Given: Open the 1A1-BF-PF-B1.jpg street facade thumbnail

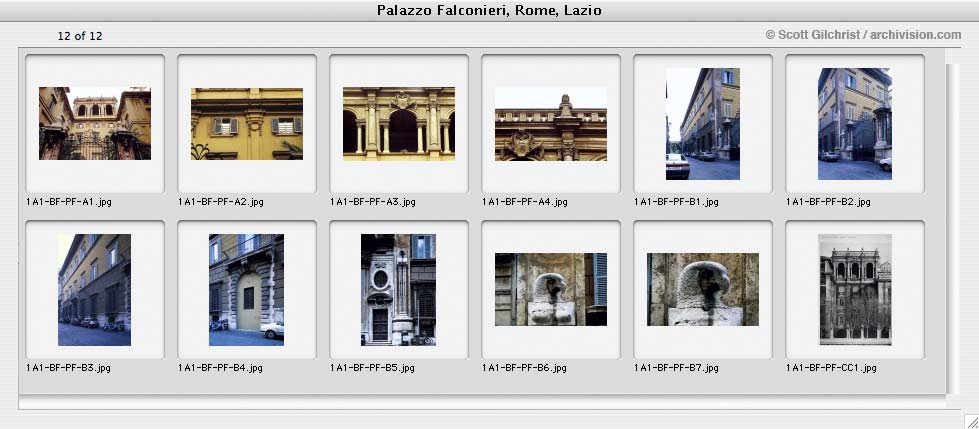Looking at the screenshot, I should pos(702,124).
